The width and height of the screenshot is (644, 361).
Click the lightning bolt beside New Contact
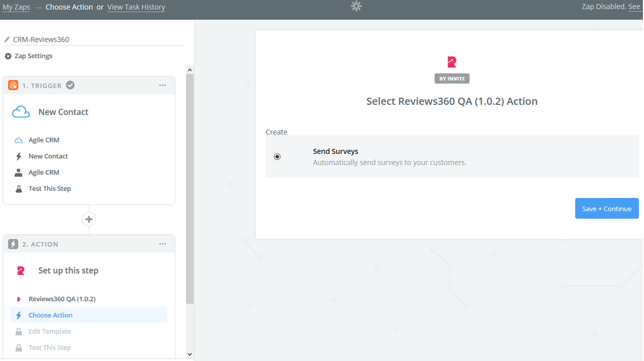[x=18, y=156]
